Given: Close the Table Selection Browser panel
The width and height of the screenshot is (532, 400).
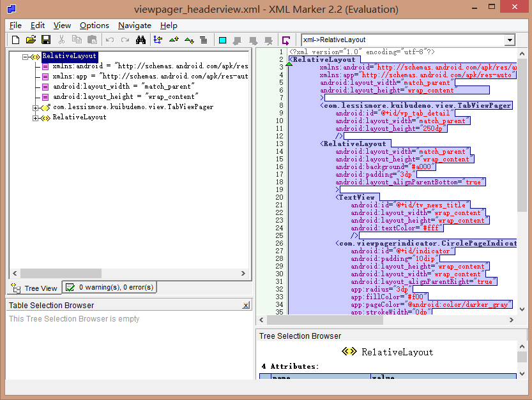Looking at the screenshot, I should (x=246, y=306).
